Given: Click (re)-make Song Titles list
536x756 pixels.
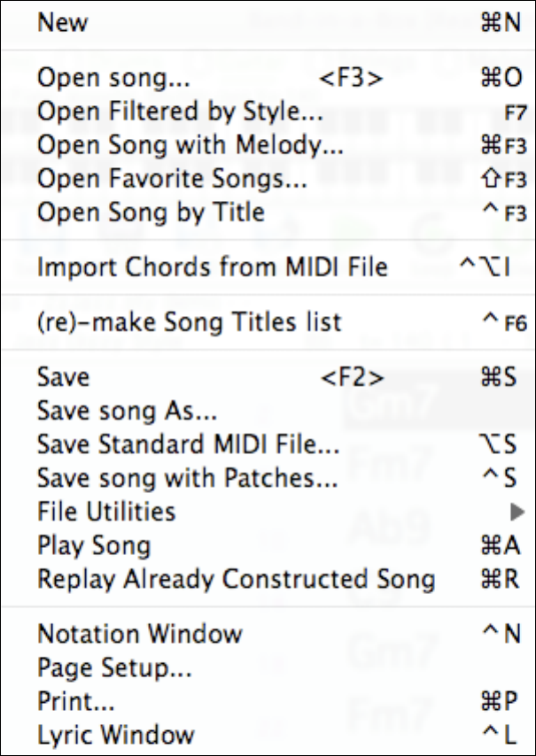Looking at the screenshot, I should click(x=189, y=322).
